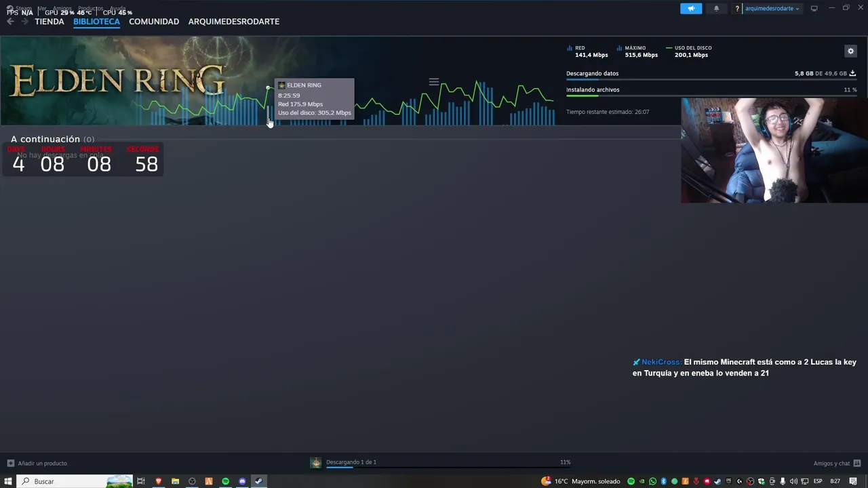Click the ELDEN RING banner logo

pyautogui.click(x=117, y=80)
